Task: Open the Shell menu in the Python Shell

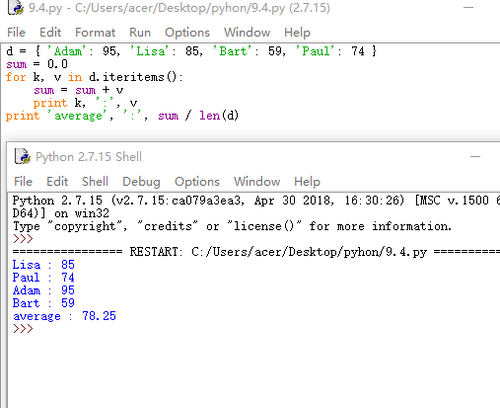Action: pyautogui.click(x=95, y=182)
